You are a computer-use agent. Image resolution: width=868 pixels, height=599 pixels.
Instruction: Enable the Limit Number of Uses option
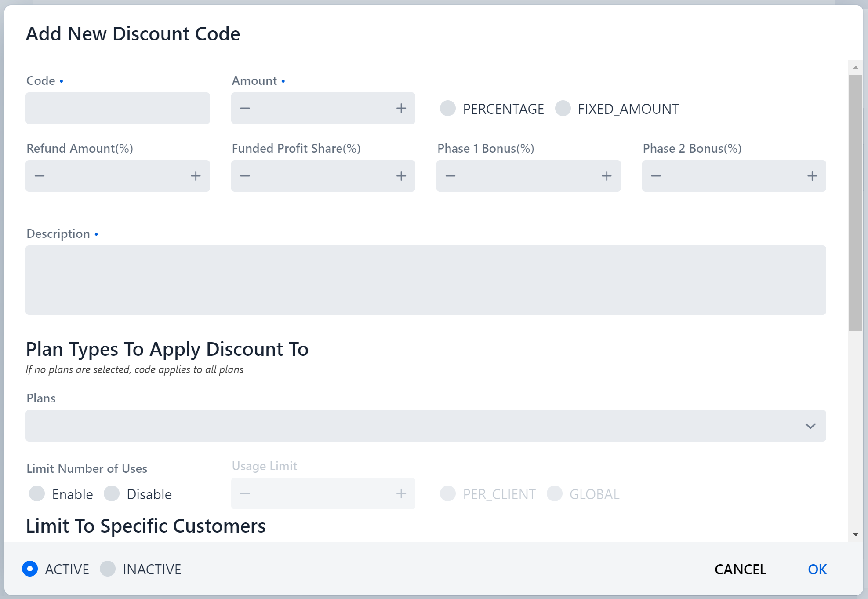(x=37, y=494)
